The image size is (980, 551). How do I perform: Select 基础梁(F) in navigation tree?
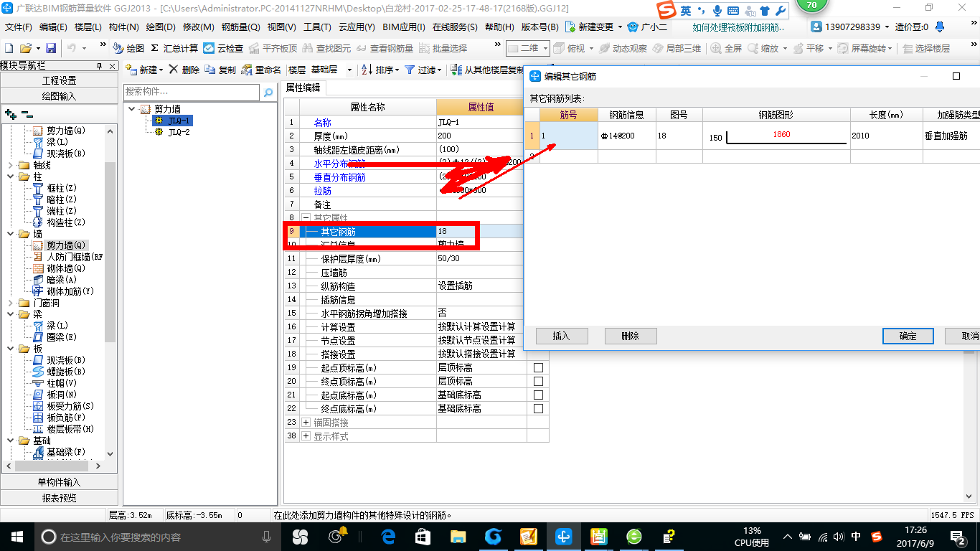point(65,452)
